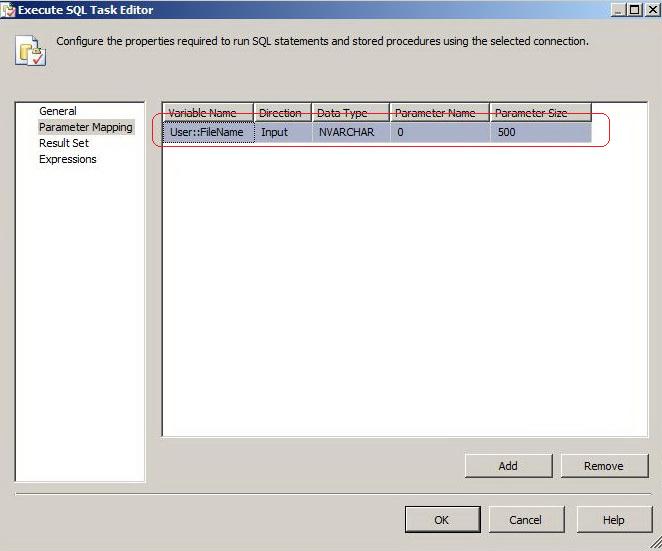Go to the Expressions page
This screenshot has height=551, width=662.
pos(67,159)
